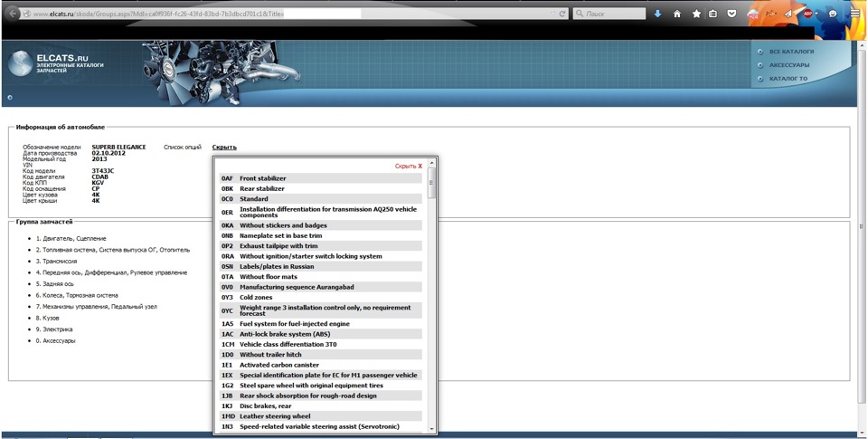
Task: Go to the browser home page icon
Action: tap(677, 14)
